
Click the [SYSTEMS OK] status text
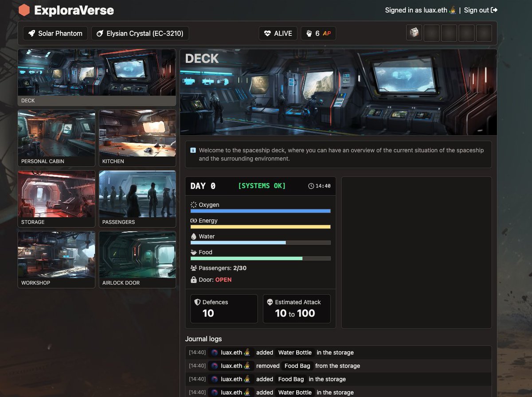(x=262, y=186)
